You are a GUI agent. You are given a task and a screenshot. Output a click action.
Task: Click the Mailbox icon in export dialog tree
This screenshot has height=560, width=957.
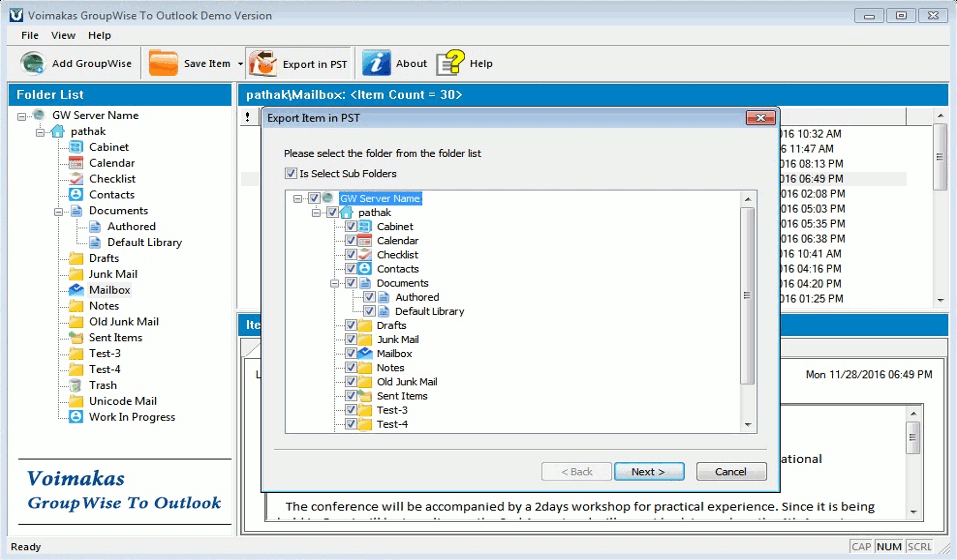[364, 353]
